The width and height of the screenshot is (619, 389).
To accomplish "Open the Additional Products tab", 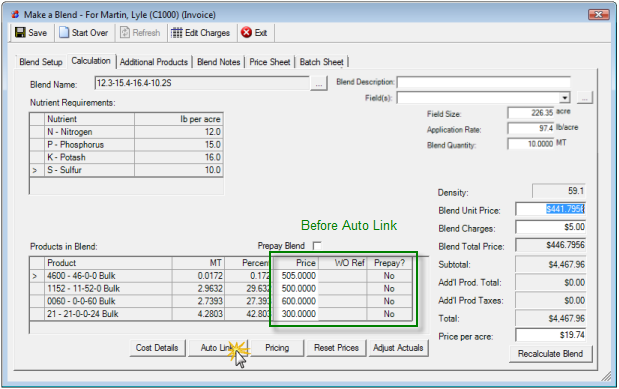I will pos(154,62).
